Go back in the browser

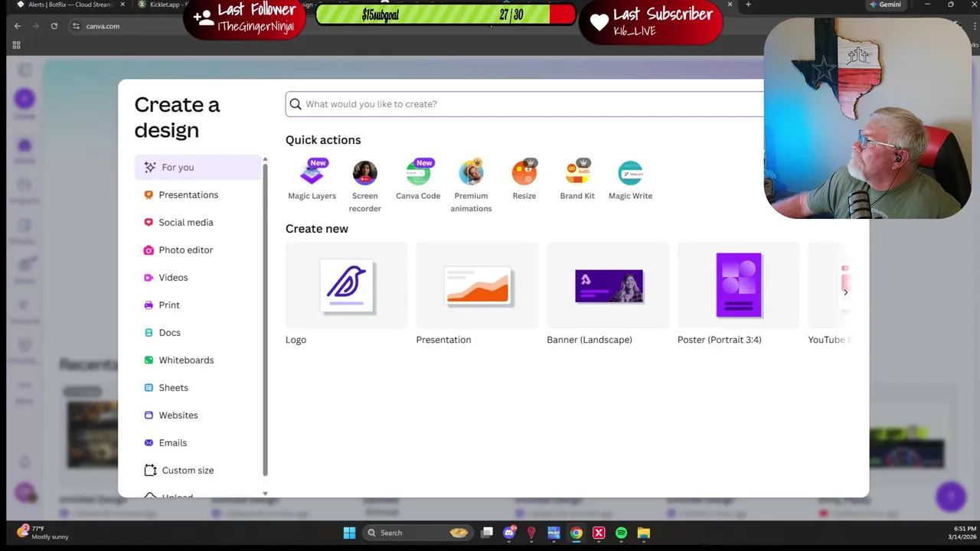click(18, 26)
